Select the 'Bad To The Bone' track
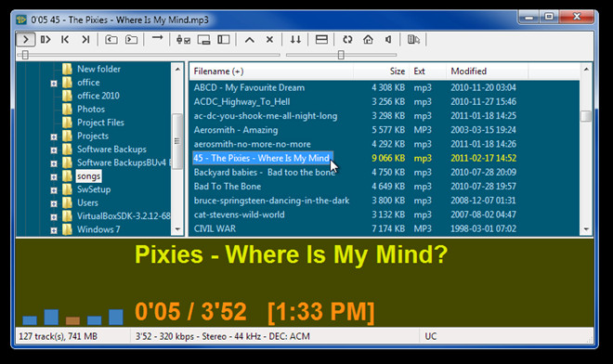 228,186
